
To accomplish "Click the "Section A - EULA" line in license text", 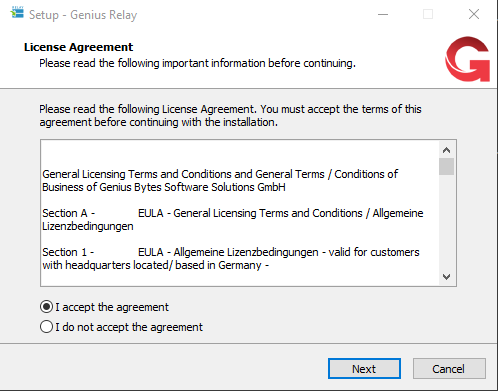I will pos(233,219).
